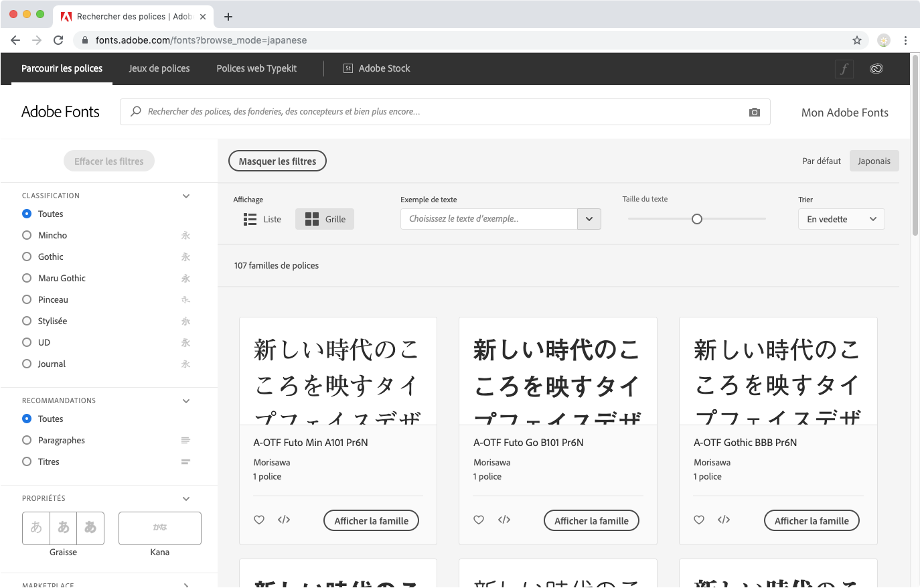Viewport: 920px width, 588px height.
Task: Open the font activation 'f' icon
Action: click(844, 68)
